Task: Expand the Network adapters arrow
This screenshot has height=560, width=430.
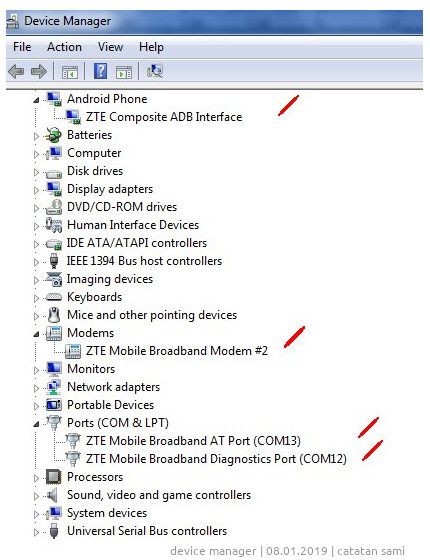Action: click(36, 388)
